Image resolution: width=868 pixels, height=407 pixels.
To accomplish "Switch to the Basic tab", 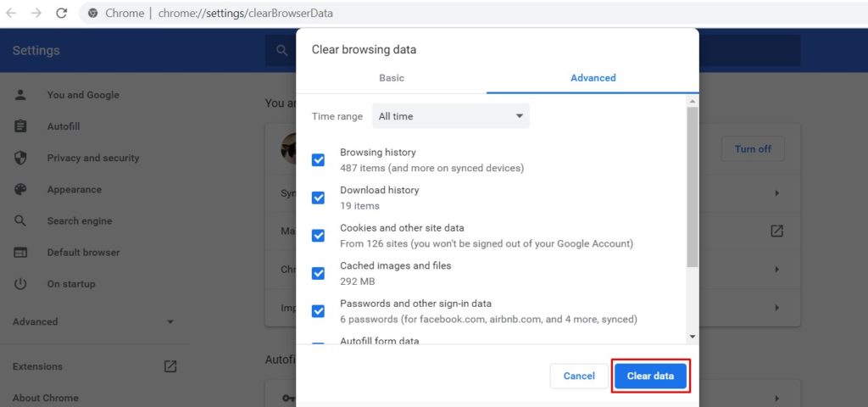I will (x=392, y=78).
